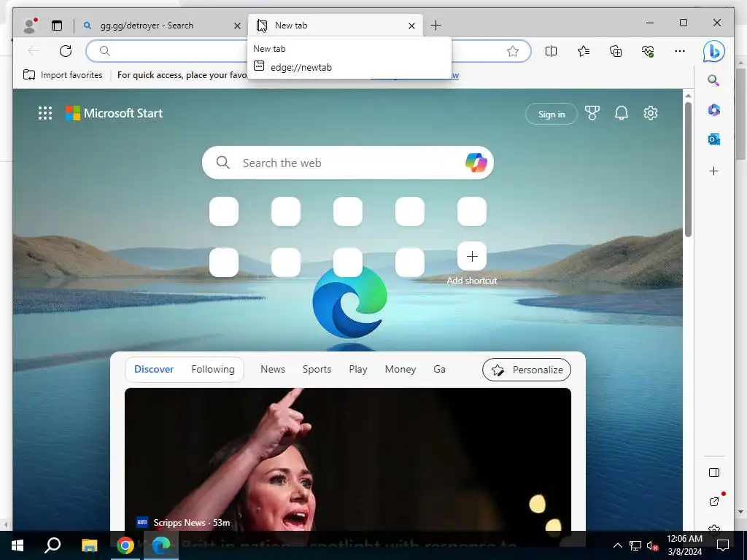Open the Bing Copilot sidebar button

[x=713, y=51]
